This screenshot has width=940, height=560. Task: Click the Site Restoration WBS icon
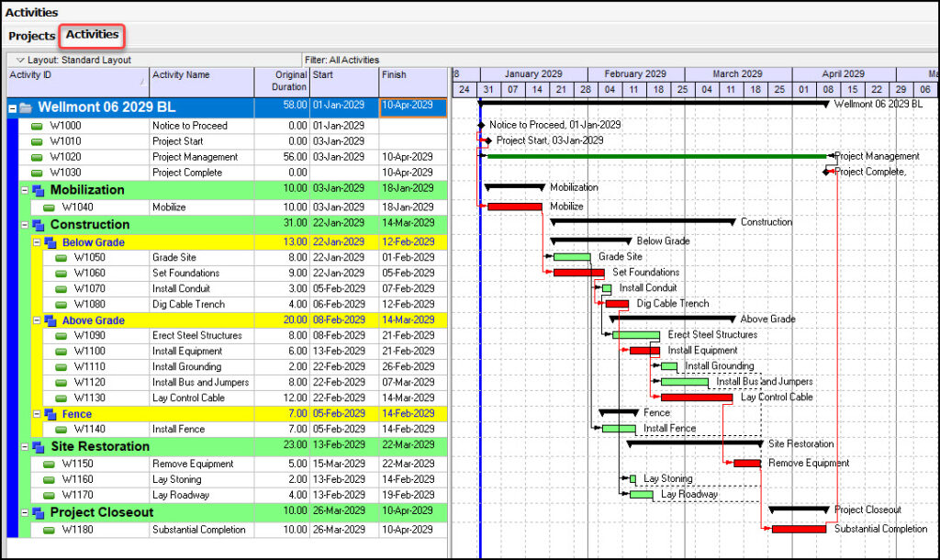click(x=39, y=447)
